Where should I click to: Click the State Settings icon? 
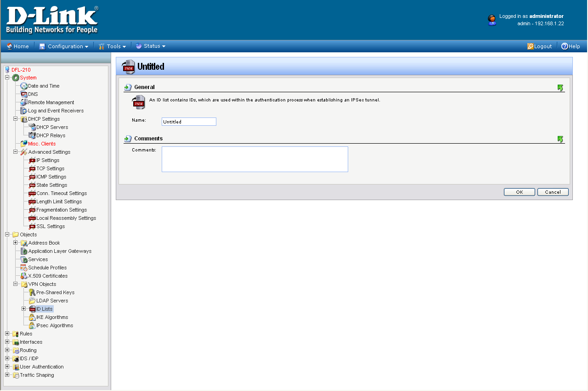click(x=32, y=185)
